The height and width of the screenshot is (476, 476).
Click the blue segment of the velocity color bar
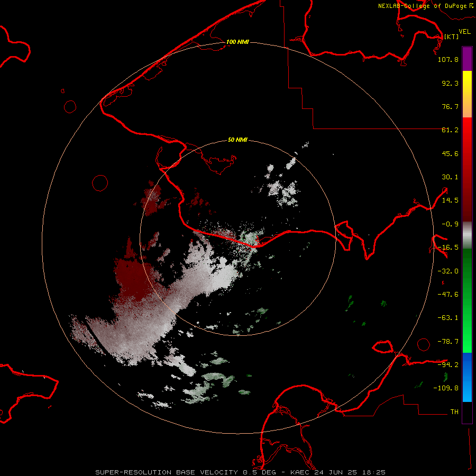click(467, 377)
